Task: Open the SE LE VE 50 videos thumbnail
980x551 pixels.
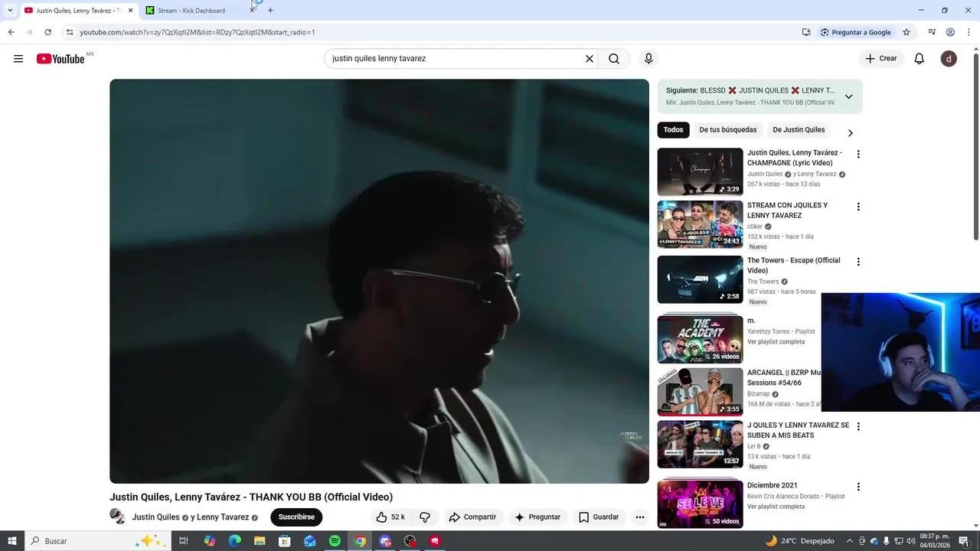Action: coord(700,504)
